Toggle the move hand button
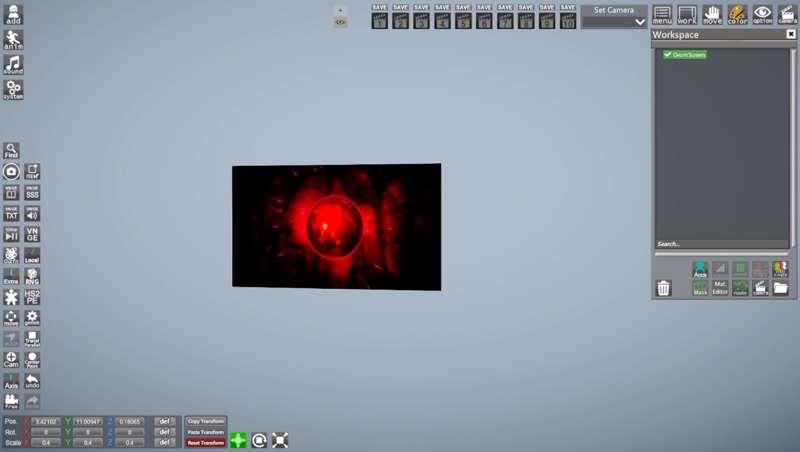800x452 pixels. 712,15
